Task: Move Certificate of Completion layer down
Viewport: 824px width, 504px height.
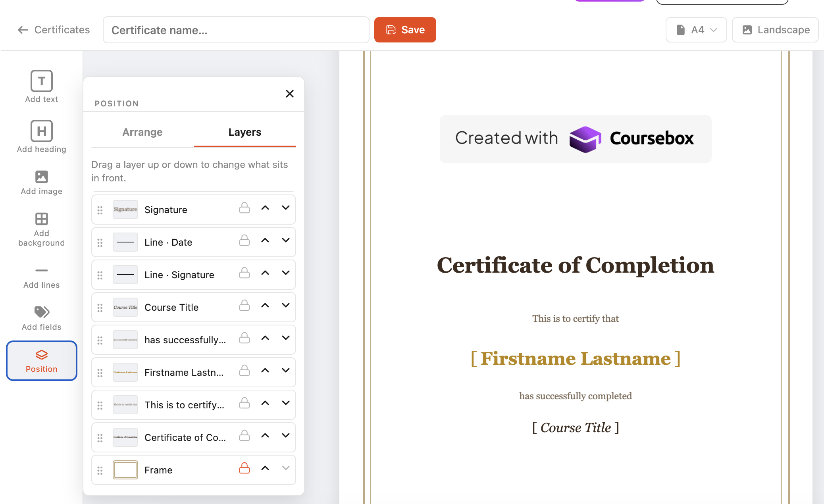Action: [x=286, y=436]
